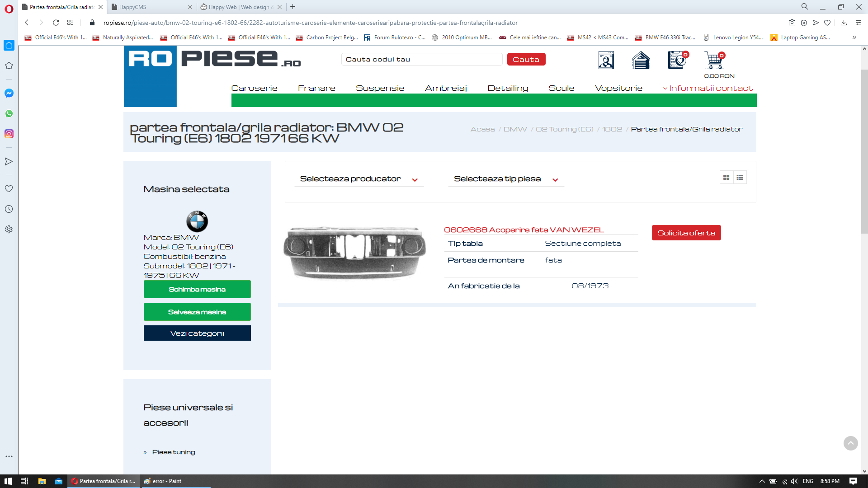The image size is (868, 488).
Task: Open Opera sidebar home icon
Action: tap(9, 45)
